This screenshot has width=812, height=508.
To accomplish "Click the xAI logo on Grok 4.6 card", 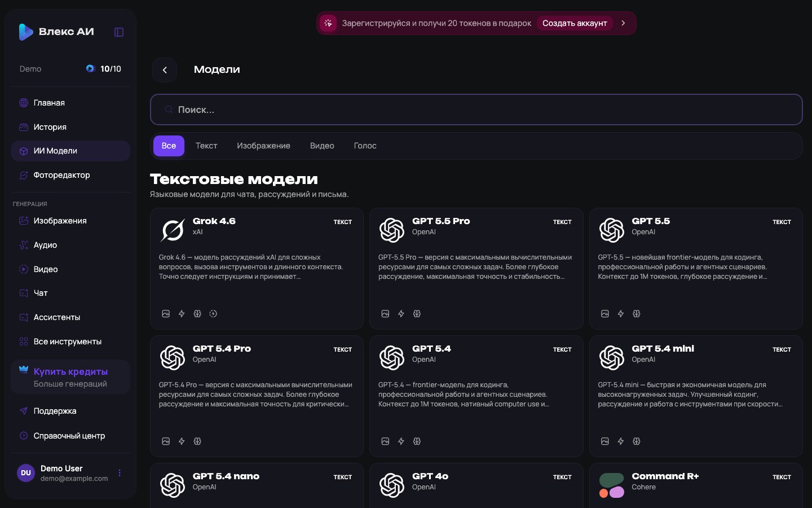I will click(173, 230).
